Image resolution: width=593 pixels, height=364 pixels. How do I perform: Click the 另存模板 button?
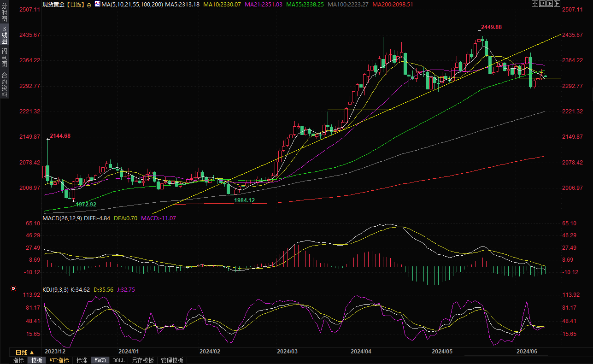point(142,360)
